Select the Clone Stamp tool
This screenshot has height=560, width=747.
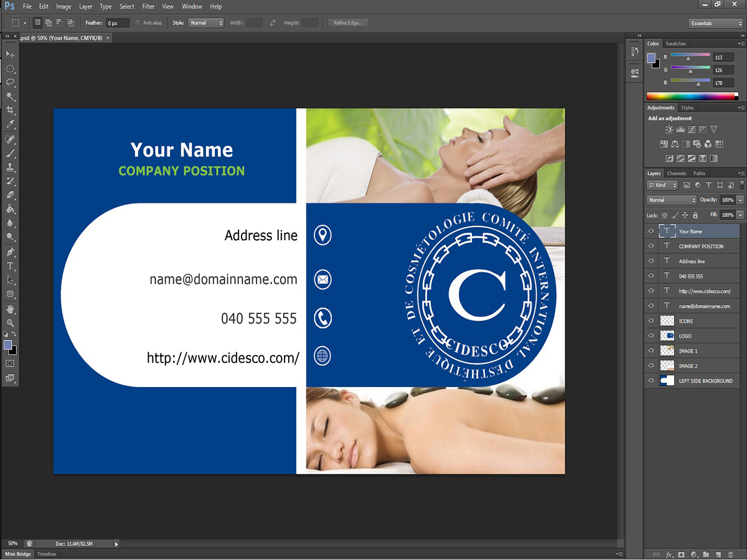[10, 167]
